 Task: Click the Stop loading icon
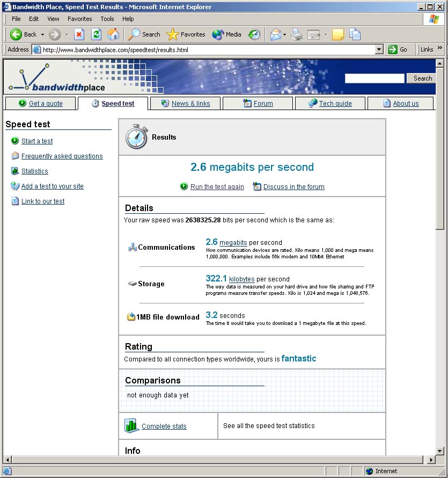pos(79,34)
